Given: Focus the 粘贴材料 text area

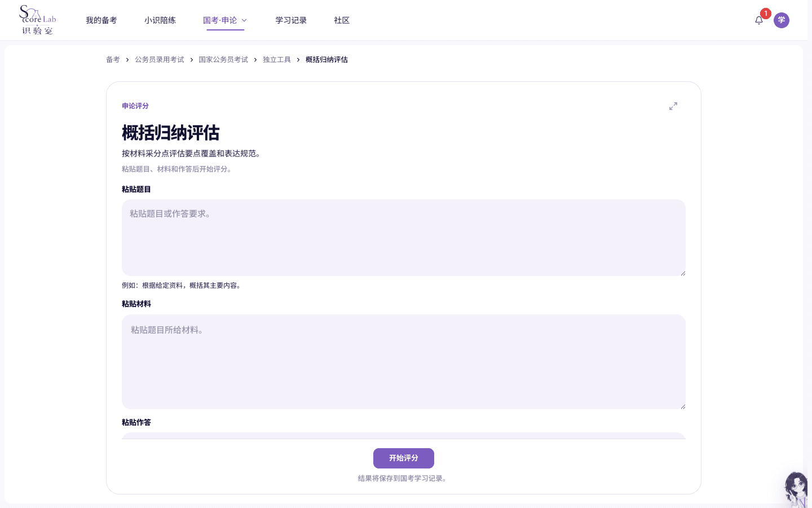Looking at the screenshot, I should click(x=404, y=362).
